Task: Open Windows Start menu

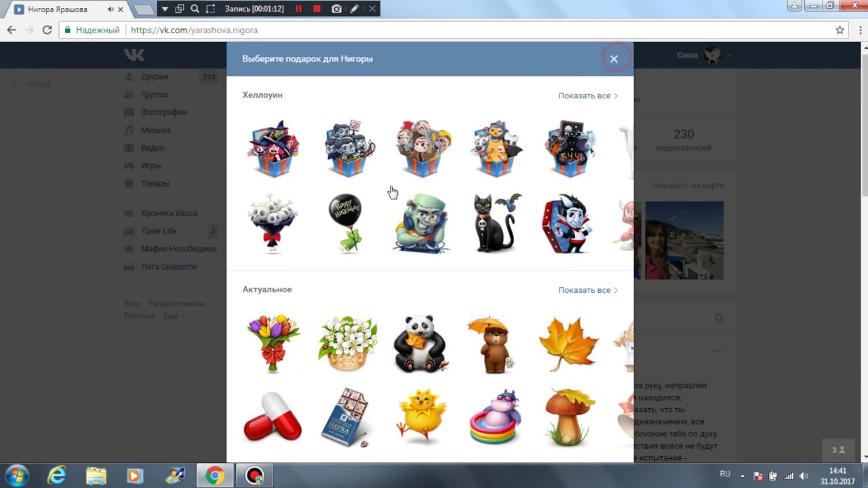Action: pos(16,475)
